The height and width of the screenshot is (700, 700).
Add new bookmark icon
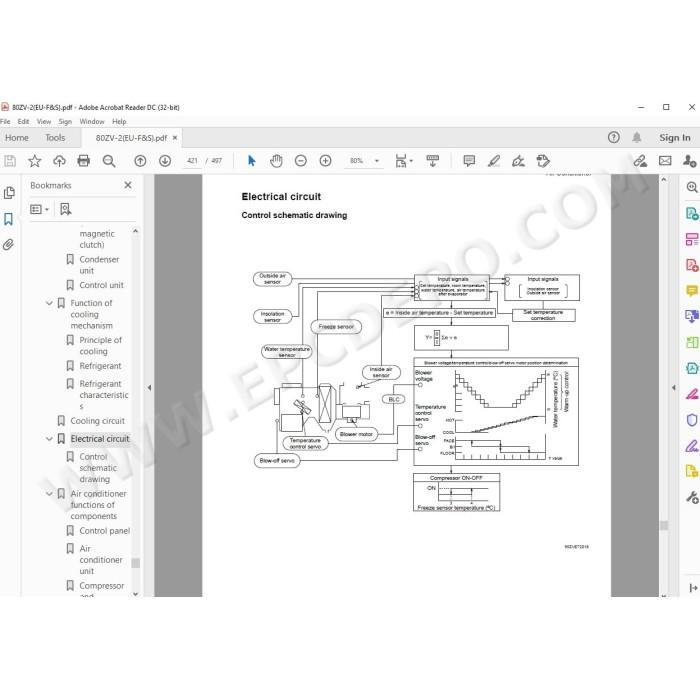66,209
